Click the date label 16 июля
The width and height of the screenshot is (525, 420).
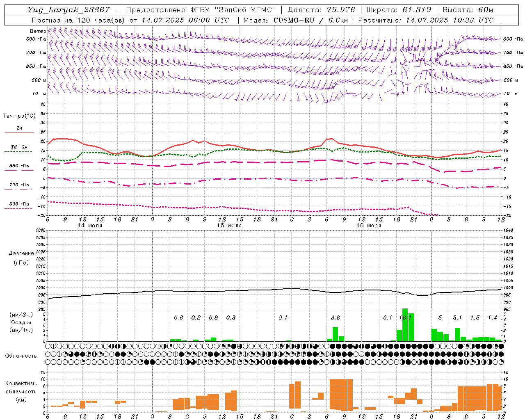point(369,226)
